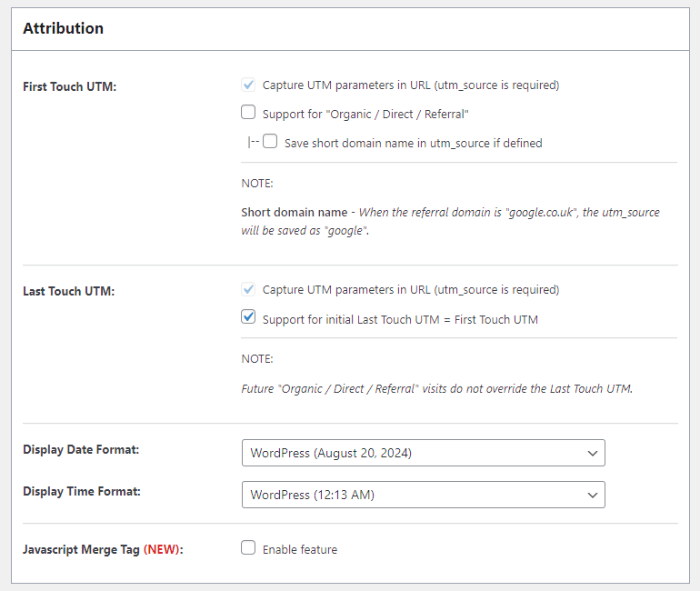This screenshot has height=591, width=700.
Task: Open the Display Date Format dropdown
Action: tap(424, 453)
